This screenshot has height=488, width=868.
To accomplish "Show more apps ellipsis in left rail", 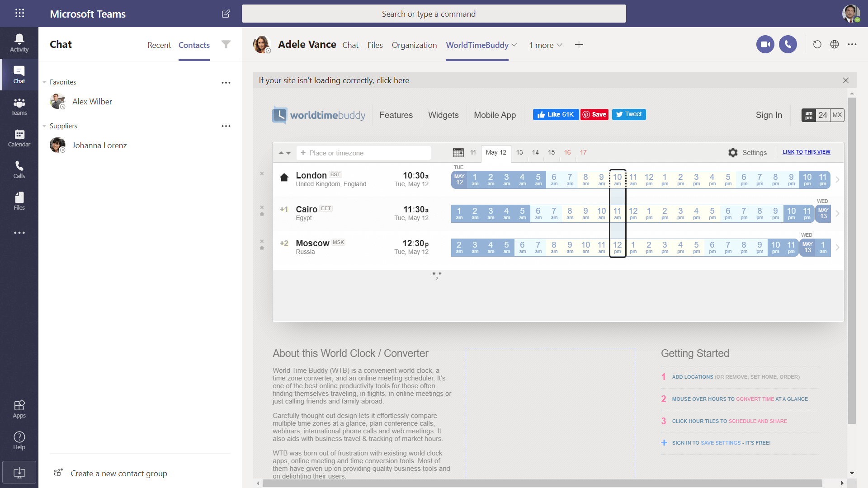I will coord(19,233).
